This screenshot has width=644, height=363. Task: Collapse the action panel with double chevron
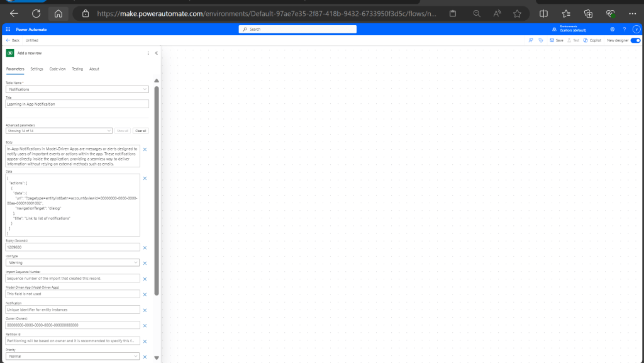tap(156, 53)
